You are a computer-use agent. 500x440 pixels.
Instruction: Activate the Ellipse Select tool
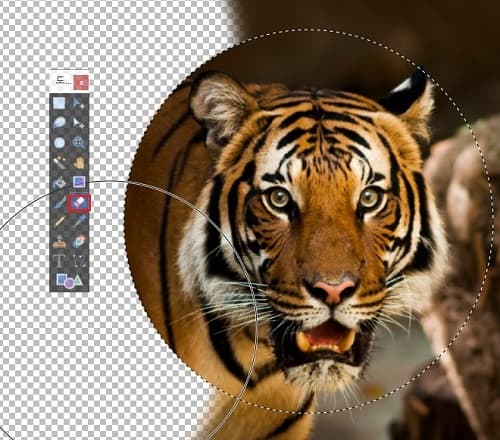(x=59, y=142)
